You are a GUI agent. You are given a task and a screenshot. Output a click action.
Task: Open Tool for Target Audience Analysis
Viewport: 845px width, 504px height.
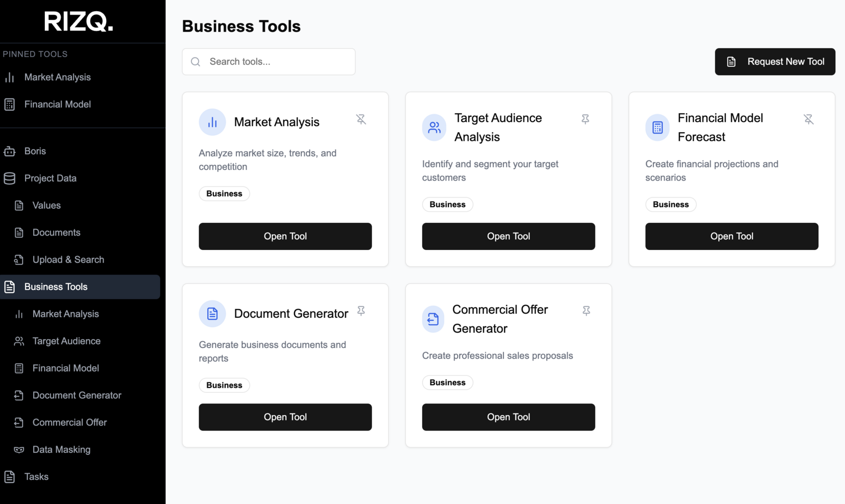pos(509,236)
